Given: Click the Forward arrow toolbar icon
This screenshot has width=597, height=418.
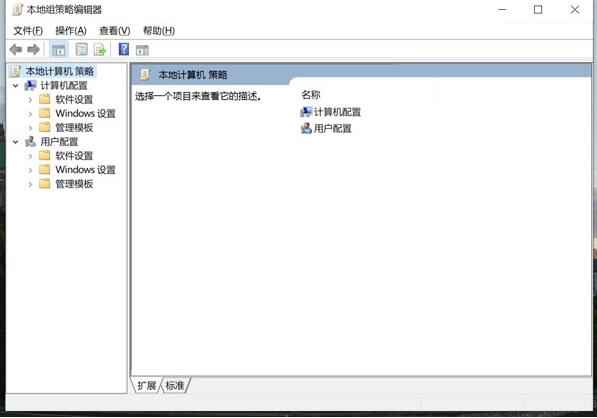Looking at the screenshot, I should point(34,49).
